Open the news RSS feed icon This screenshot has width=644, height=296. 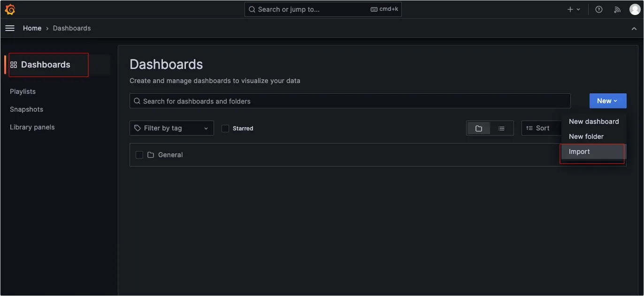click(618, 9)
